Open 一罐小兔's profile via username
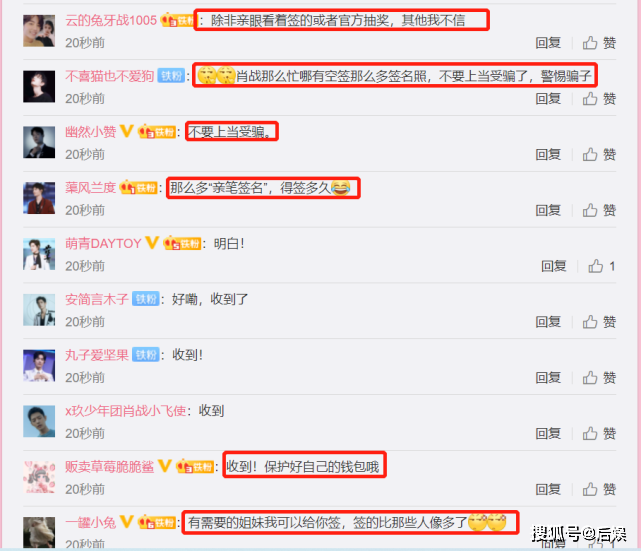Screen dimensions: 641x551 [91, 522]
